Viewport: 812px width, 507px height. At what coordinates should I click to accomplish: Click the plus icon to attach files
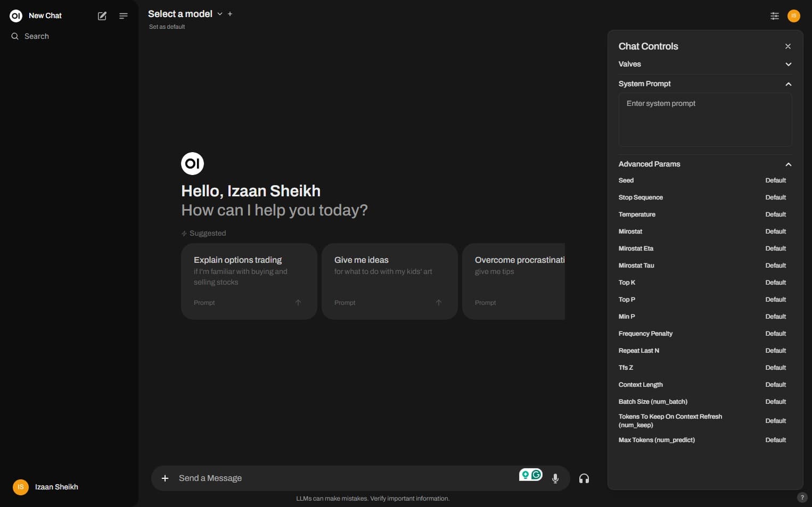pos(165,478)
